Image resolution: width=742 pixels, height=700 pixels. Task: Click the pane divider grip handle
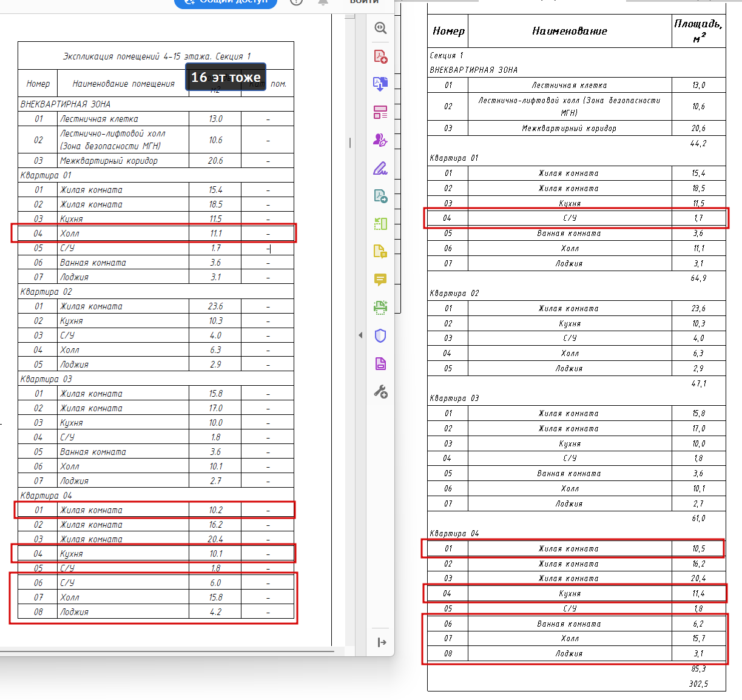[x=350, y=143]
